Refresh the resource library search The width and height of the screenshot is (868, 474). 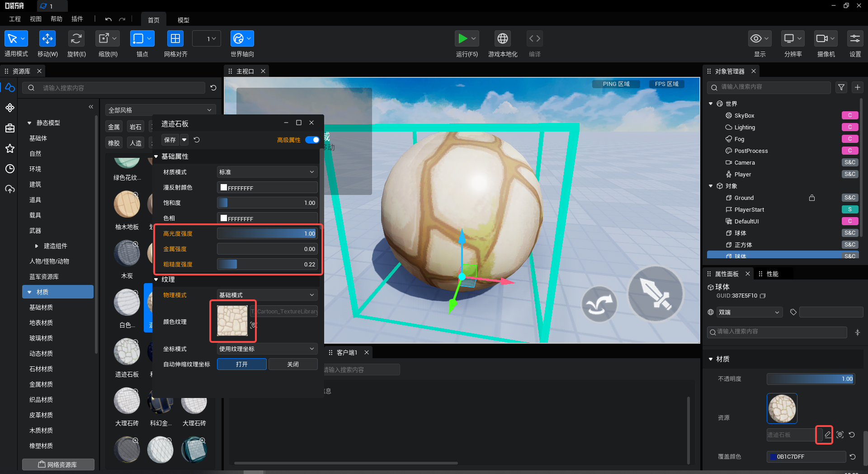pos(213,88)
